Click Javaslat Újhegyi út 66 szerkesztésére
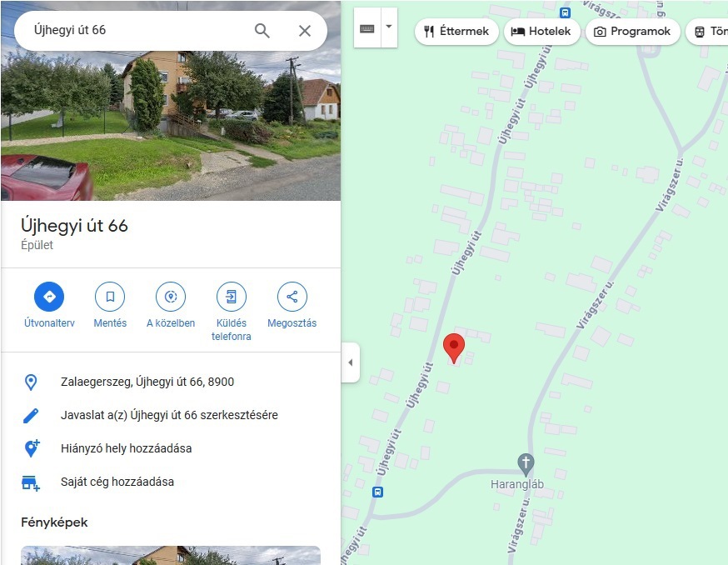Viewport: 728px width, 565px height. pos(171,415)
